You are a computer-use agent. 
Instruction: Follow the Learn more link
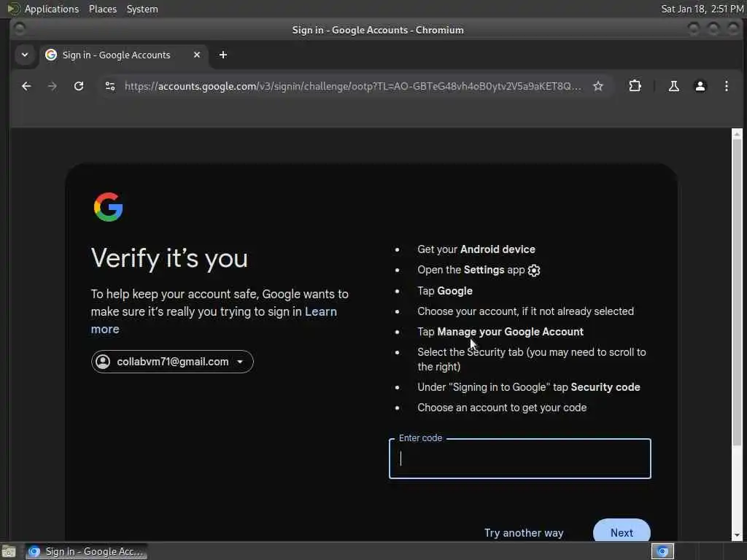(214, 320)
